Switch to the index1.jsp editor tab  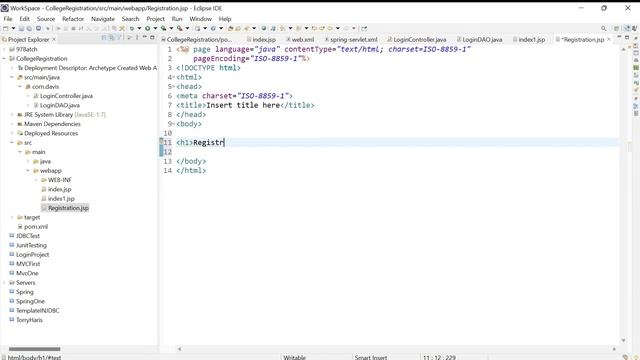(529, 40)
